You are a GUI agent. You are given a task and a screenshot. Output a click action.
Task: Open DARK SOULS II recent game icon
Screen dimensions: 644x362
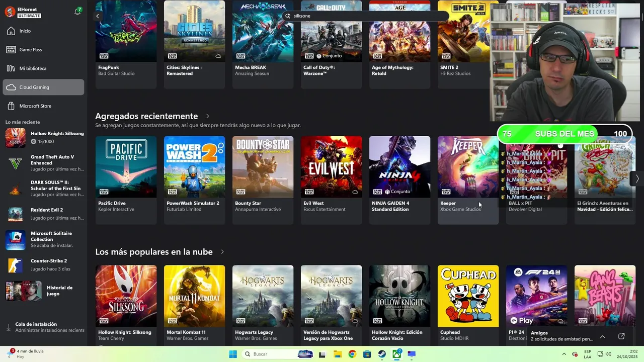point(15,189)
